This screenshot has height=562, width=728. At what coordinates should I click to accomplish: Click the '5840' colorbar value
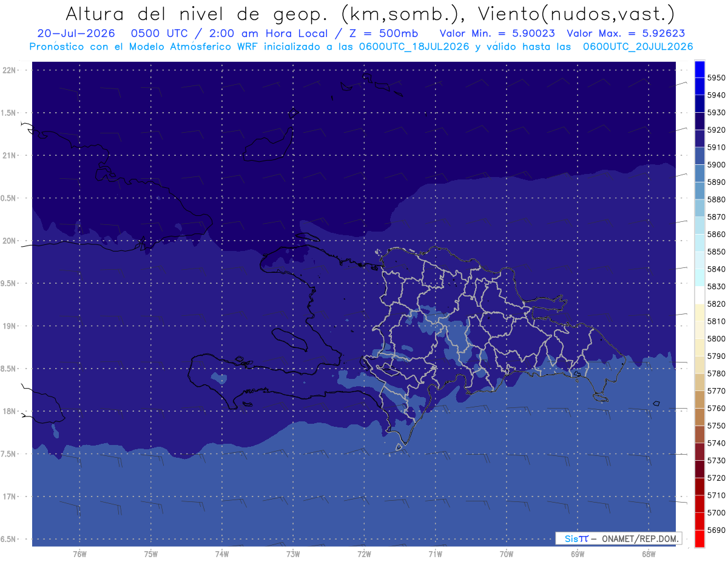(x=716, y=269)
